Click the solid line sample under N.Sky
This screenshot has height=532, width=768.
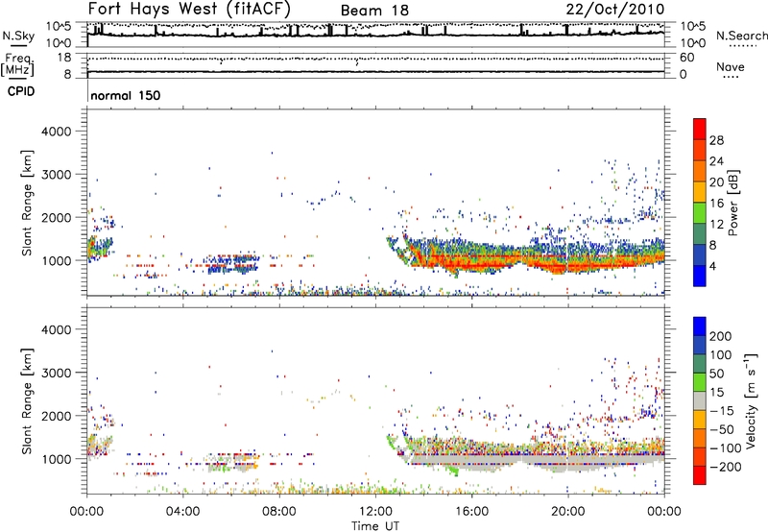(18, 45)
